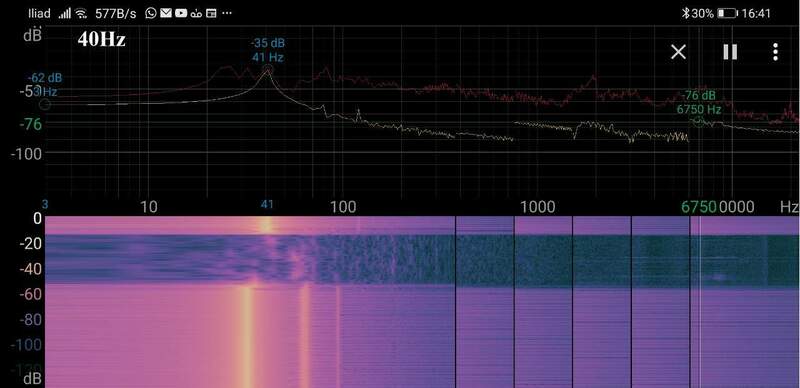Screen dimensions: 800x388
Task: Close the analyzer with the X icon
Action: point(678,52)
